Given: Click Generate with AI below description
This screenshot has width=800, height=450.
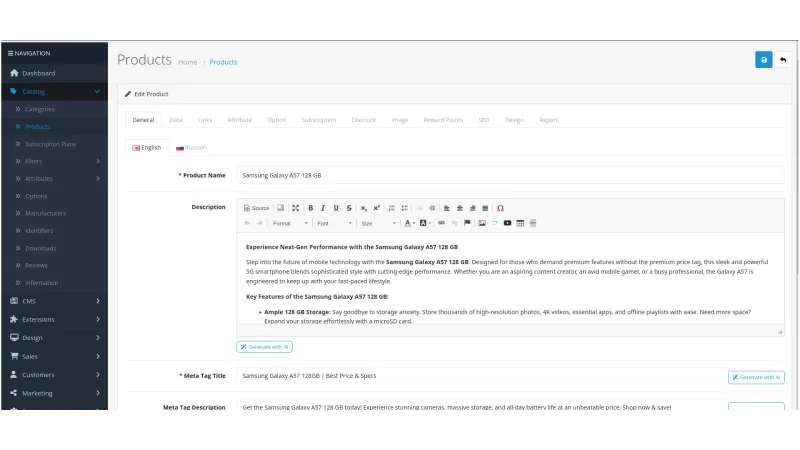Looking at the screenshot, I should [264, 347].
